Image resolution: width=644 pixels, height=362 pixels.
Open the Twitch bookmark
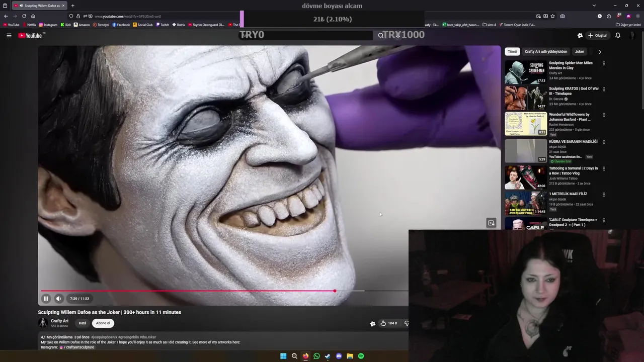click(163, 25)
